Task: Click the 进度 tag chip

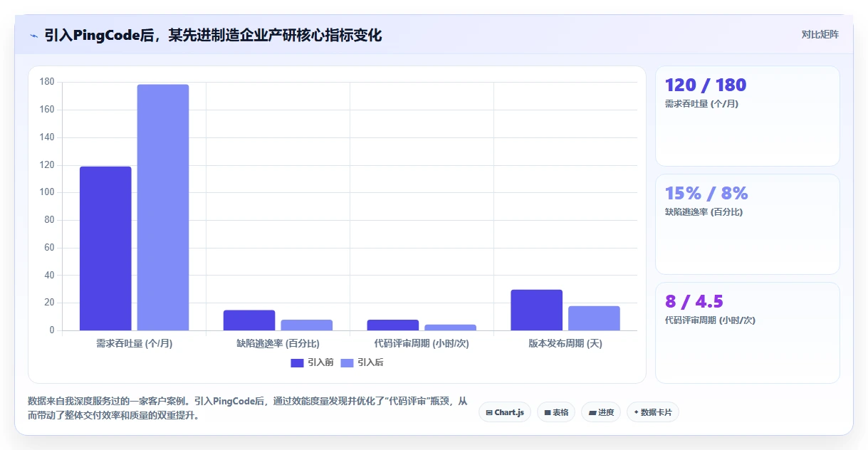Action: (x=601, y=412)
